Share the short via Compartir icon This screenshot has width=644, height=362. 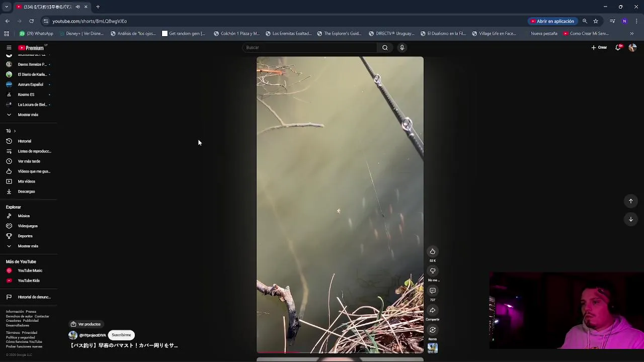pos(433,310)
